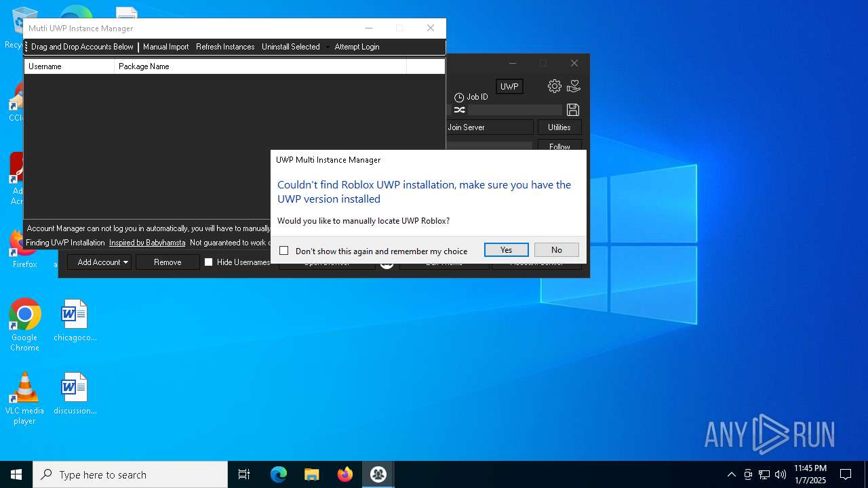Save the Job ID with the floppy icon
Image resolution: width=868 pixels, height=488 pixels.
click(x=573, y=110)
